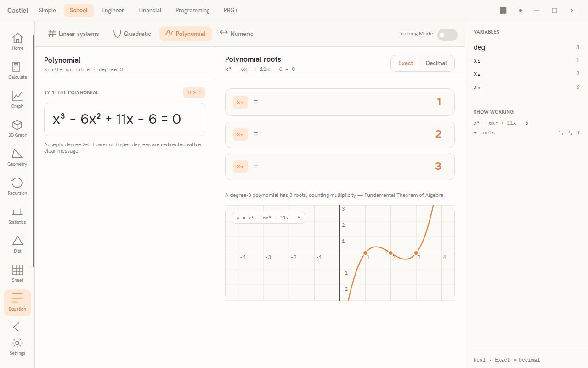
Task: Select the Equation sidebar tool
Action: click(17, 303)
